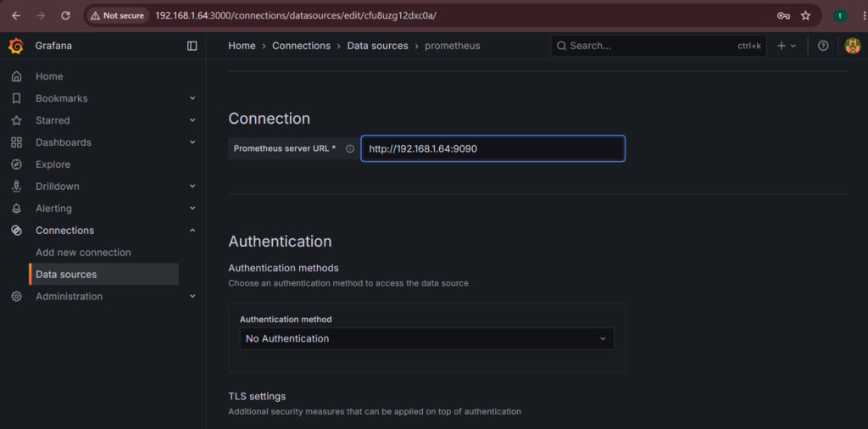Click the Grafana logo icon
This screenshot has width=868, height=429.
pos(16,46)
